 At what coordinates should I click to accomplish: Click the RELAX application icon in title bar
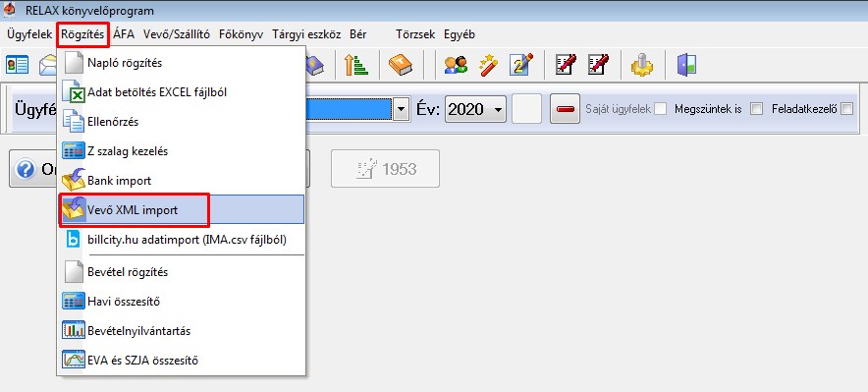click(x=10, y=10)
